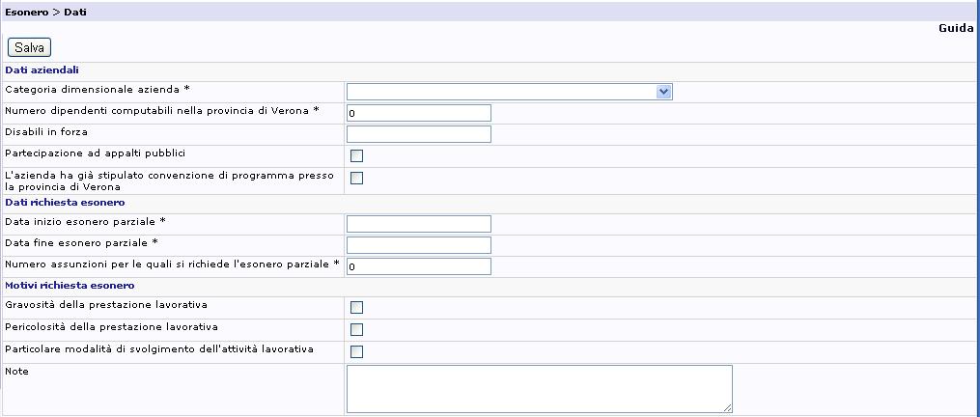This screenshot has height=417, width=980.
Task: Open the Guida help link
Action: click(955, 29)
